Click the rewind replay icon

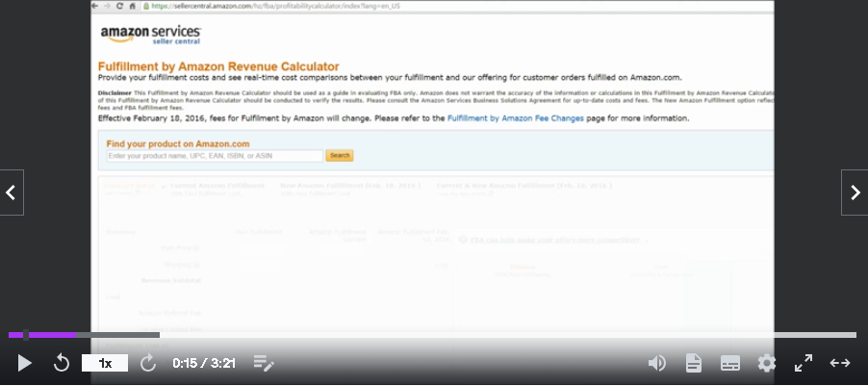[62, 363]
